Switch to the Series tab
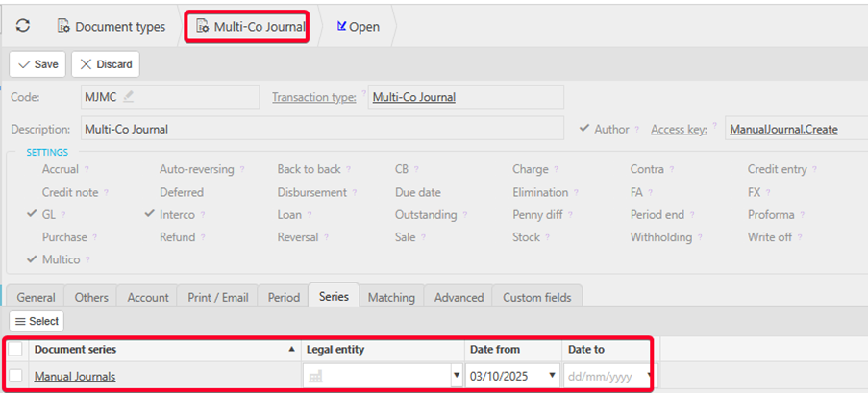 pyautogui.click(x=334, y=296)
